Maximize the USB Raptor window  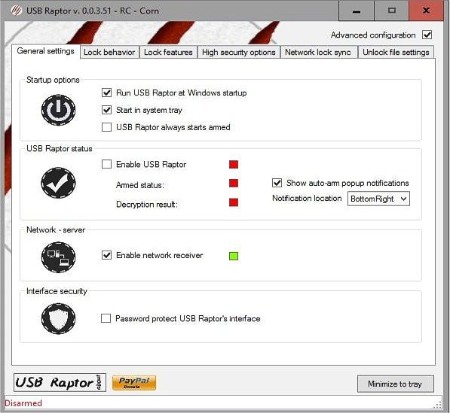[392, 11]
